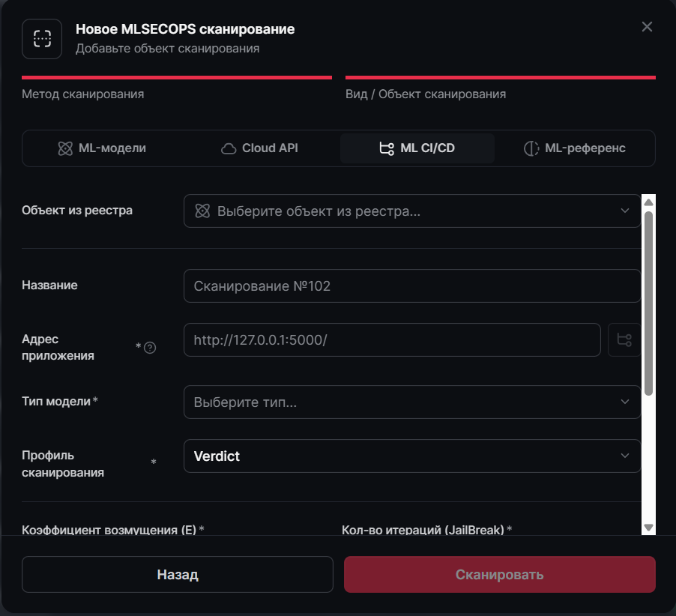
Task: Click the scrollbar down arrow
Action: point(648,528)
